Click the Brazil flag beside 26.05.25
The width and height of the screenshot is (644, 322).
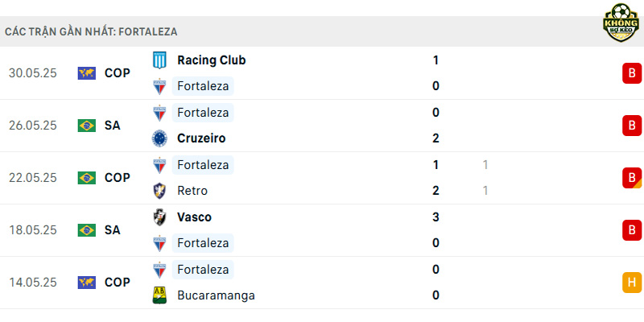pos(87,126)
